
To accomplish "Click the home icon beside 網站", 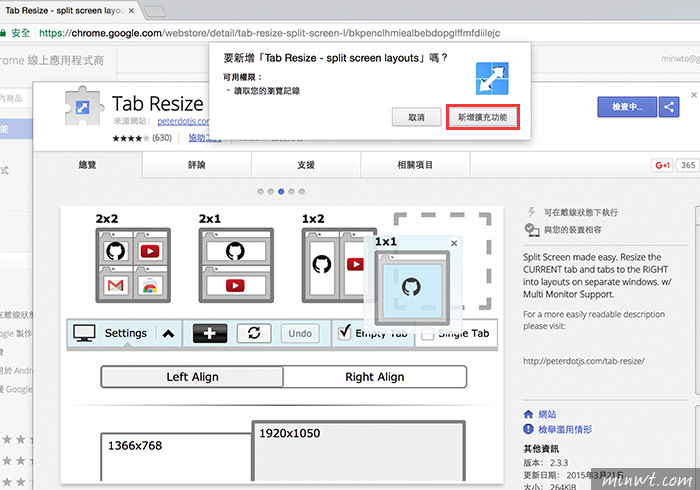I will [x=529, y=414].
